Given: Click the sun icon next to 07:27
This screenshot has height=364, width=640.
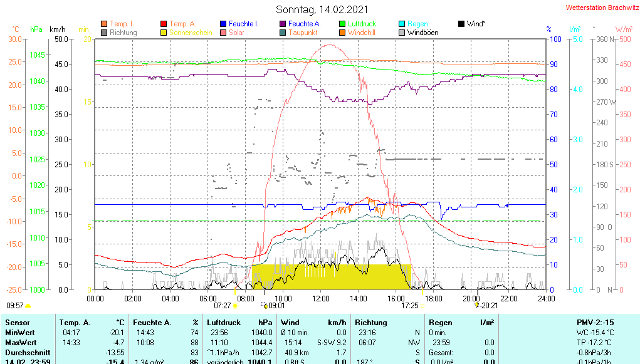Looking at the screenshot, I should pos(236,306).
